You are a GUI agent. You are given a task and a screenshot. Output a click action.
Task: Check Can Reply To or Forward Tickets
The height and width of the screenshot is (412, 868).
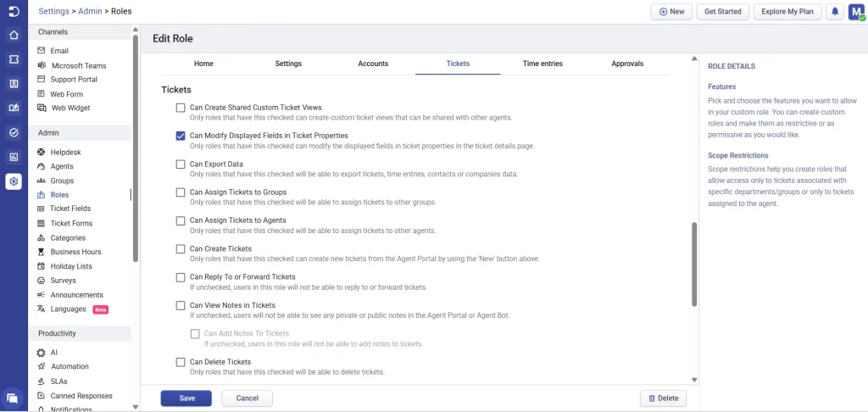181,277
